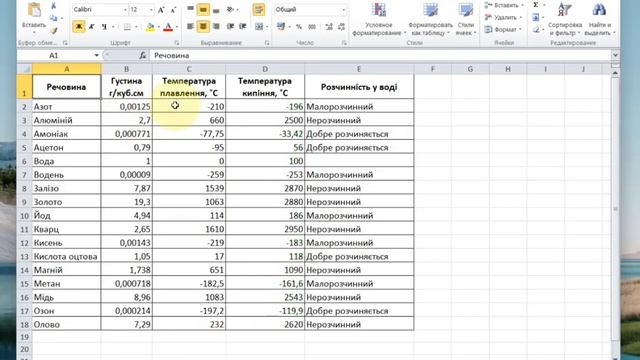
Task: Toggle center horizontal alignment
Action: (203, 27)
